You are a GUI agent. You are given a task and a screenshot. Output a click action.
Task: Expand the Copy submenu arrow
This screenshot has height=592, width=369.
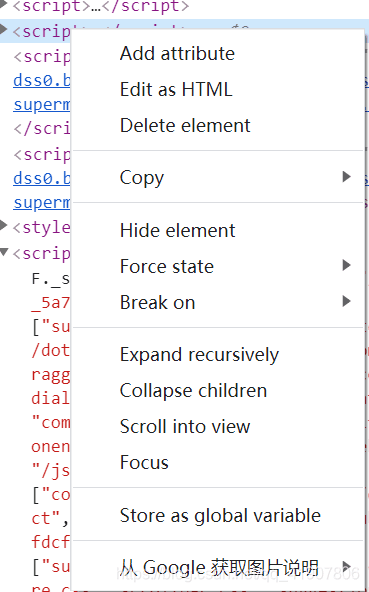coord(346,177)
